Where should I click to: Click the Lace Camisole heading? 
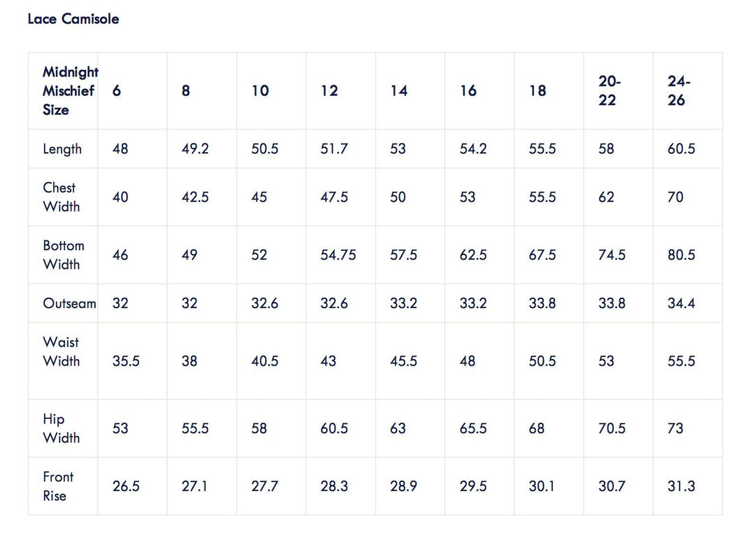coord(73,19)
